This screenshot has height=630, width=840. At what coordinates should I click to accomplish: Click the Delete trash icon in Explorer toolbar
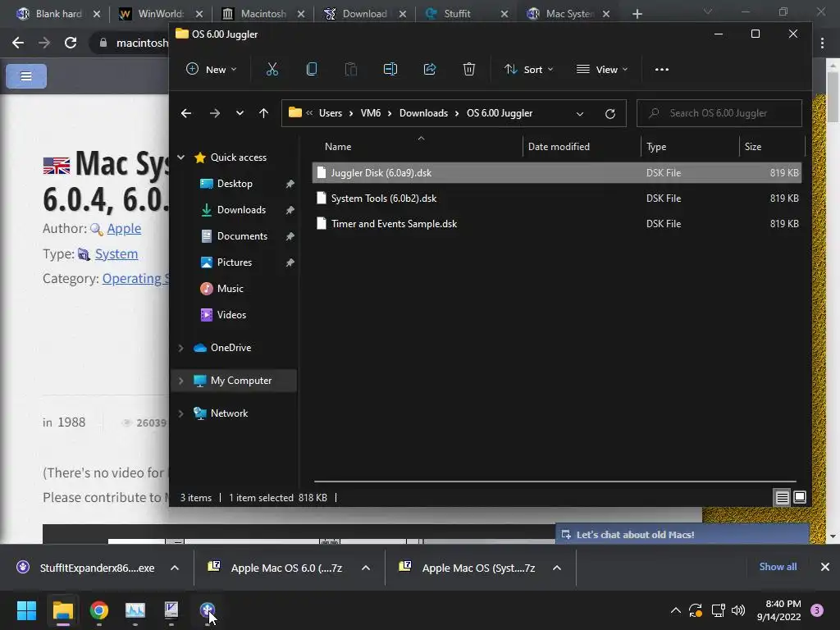coord(468,69)
